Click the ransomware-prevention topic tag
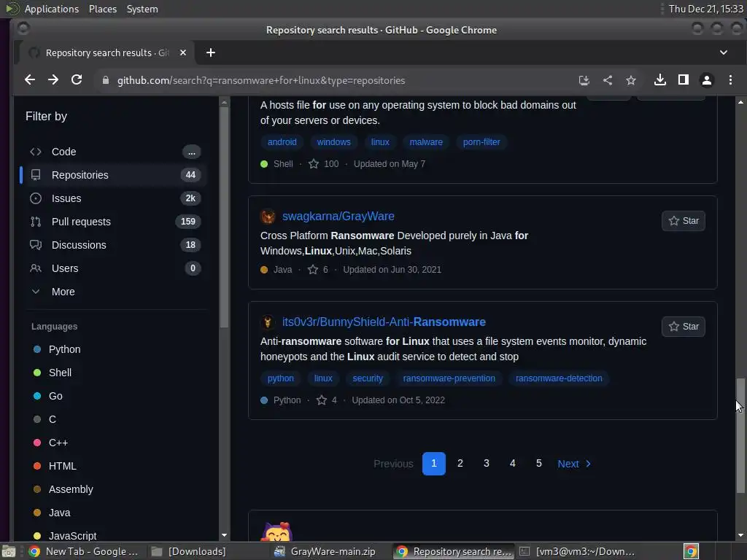The height and width of the screenshot is (560, 747). [x=449, y=378]
